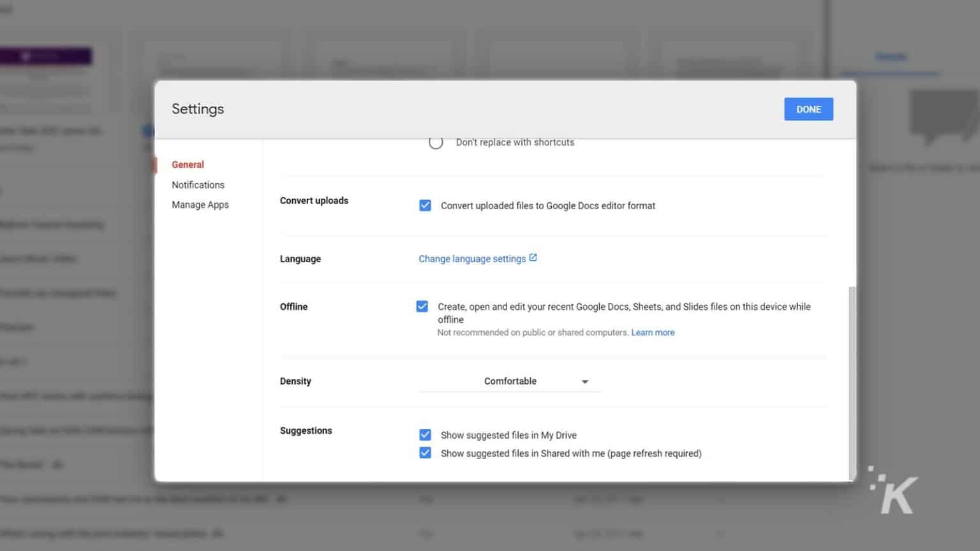
Task: Uncheck "Convert uploaded files to Google Docs editor format"
Action: [425, 205]
